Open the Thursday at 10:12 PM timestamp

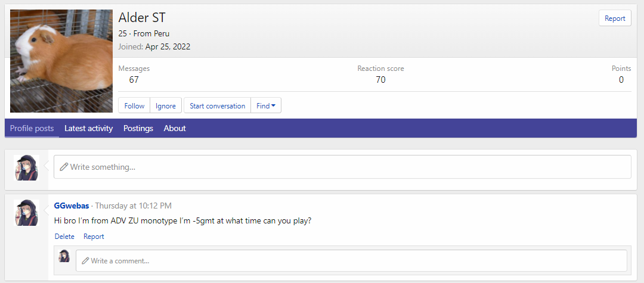(x=133, y=206)
